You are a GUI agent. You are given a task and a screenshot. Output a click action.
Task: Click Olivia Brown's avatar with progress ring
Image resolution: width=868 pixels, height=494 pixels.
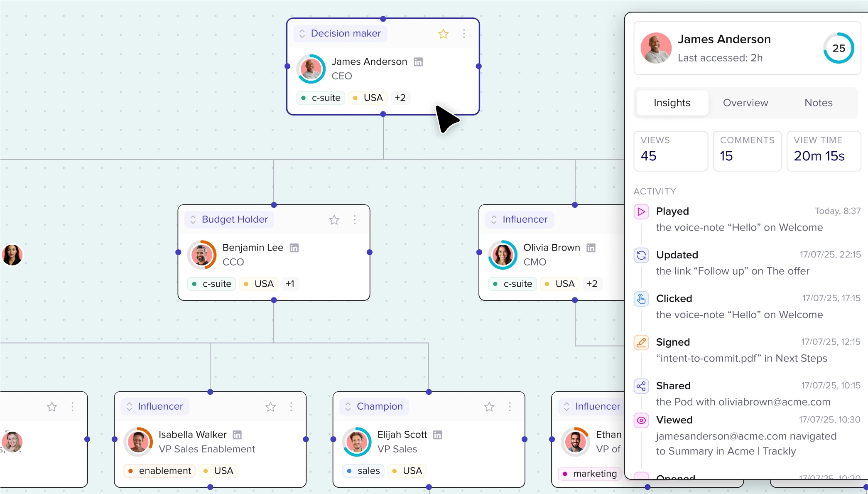coord(503,255)
